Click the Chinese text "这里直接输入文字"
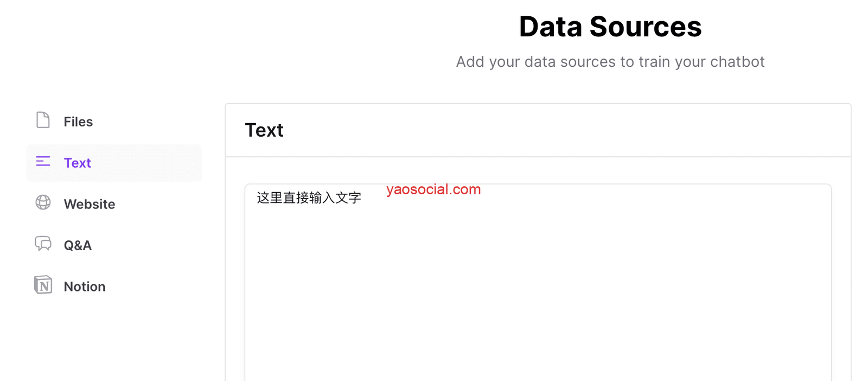 [x=309, y=198]
